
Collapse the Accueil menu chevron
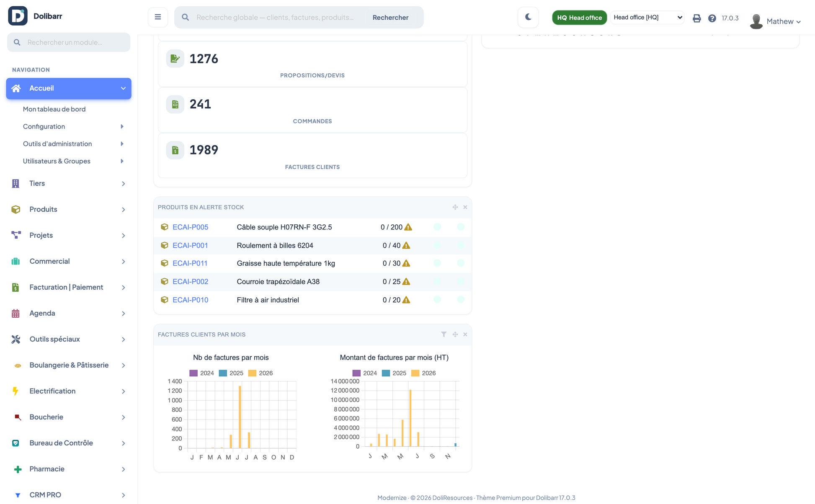point(123,88)
